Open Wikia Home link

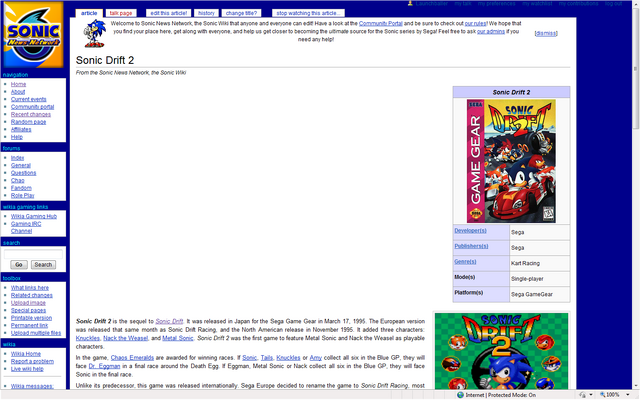point(26,354)
